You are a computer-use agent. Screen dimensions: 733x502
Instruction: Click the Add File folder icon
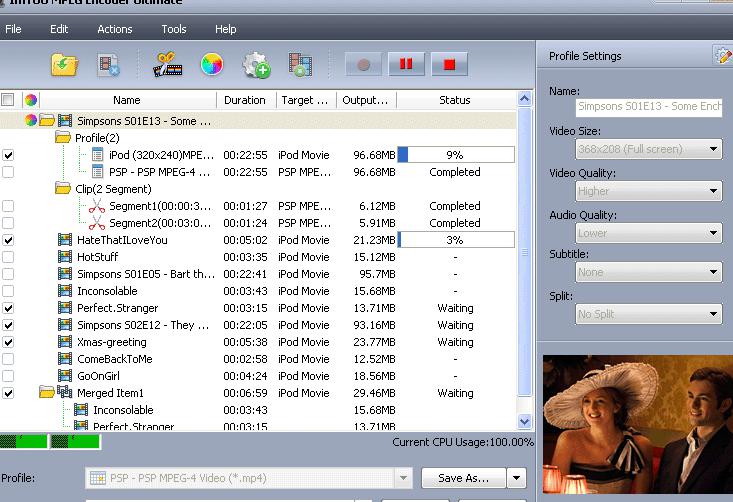[65, 65]
